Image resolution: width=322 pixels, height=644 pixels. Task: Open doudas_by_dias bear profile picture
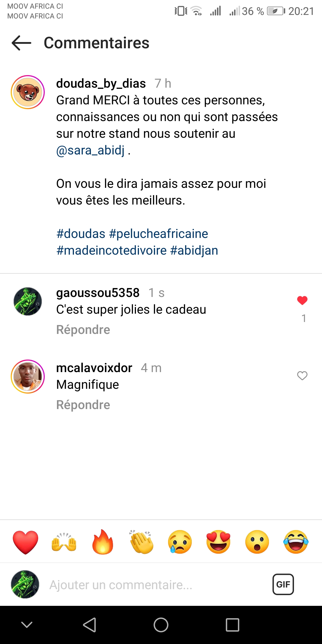click(x=28, y=92)
